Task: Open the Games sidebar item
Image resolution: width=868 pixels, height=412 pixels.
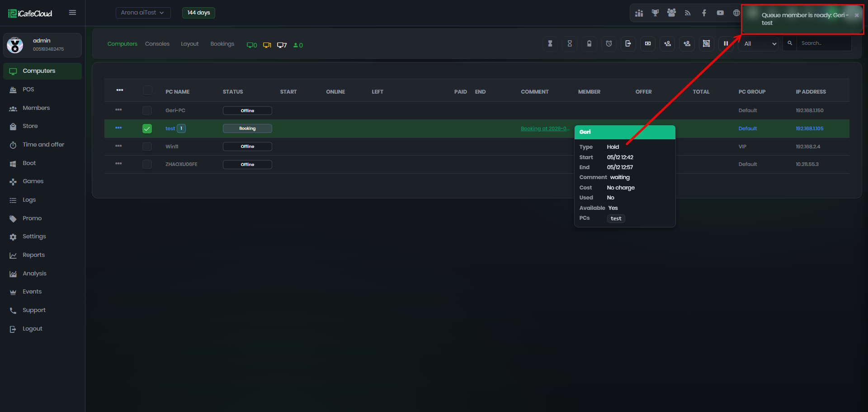Action: click(x=42, y=181)
